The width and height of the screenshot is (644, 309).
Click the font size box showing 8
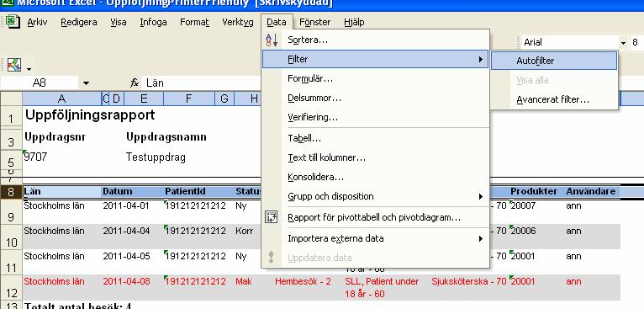point(636,42)
